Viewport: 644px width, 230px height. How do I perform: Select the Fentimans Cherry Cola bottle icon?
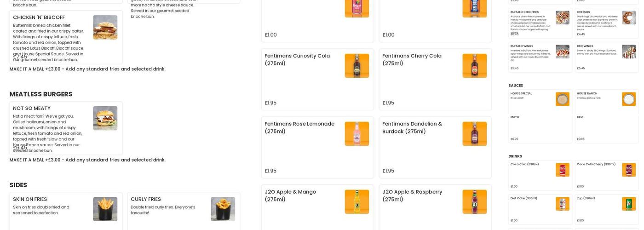tap(474, 66)
